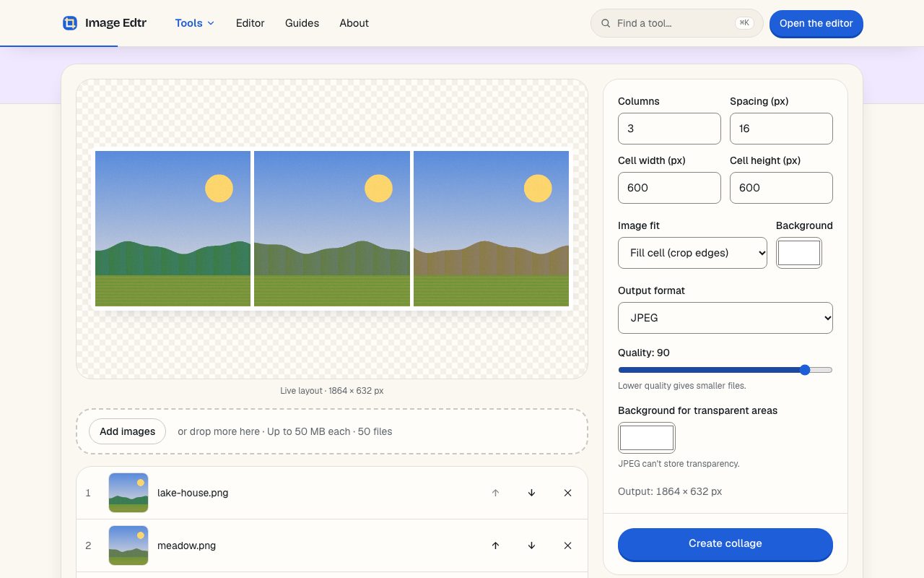Click the Cell width input field
The image size is (924, 578).
click(669, 188)
